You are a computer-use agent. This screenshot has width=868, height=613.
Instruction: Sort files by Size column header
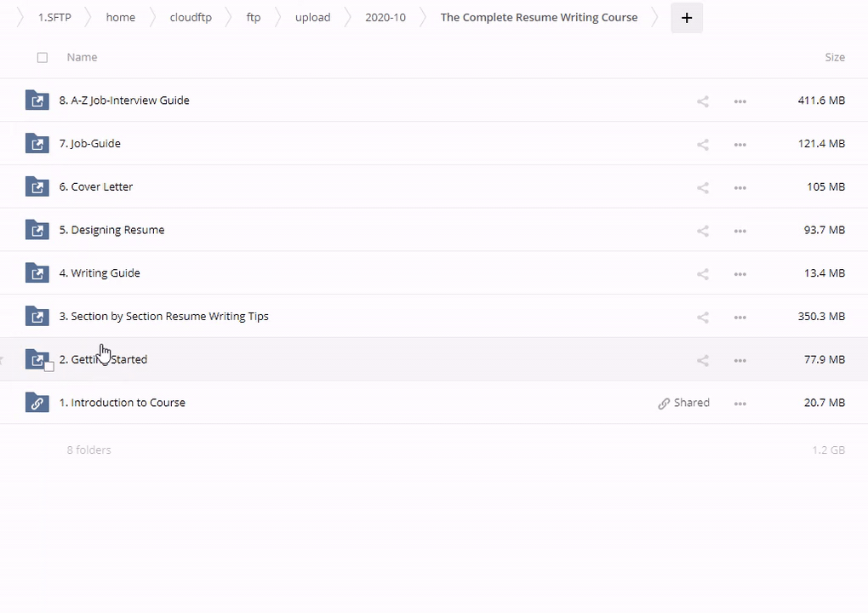tap(834, 57)
